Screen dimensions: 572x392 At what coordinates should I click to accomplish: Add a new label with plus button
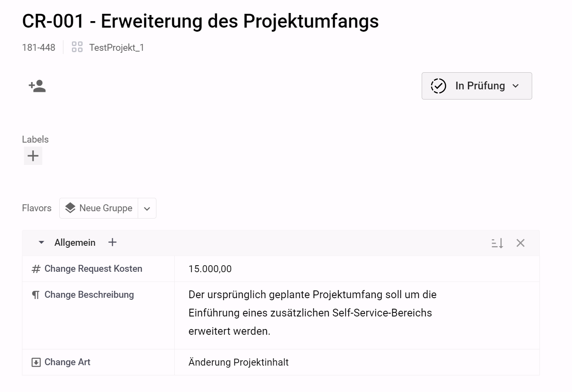click(33, 156)
